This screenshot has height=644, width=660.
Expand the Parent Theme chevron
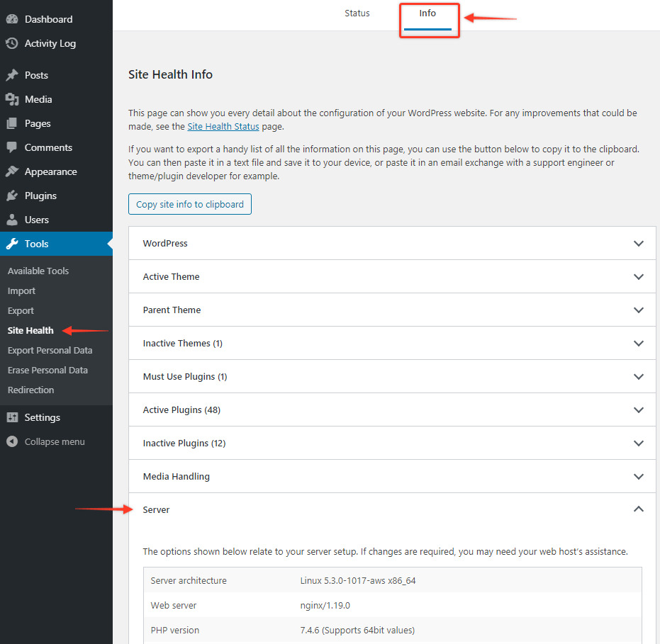(x=638, y=310)
